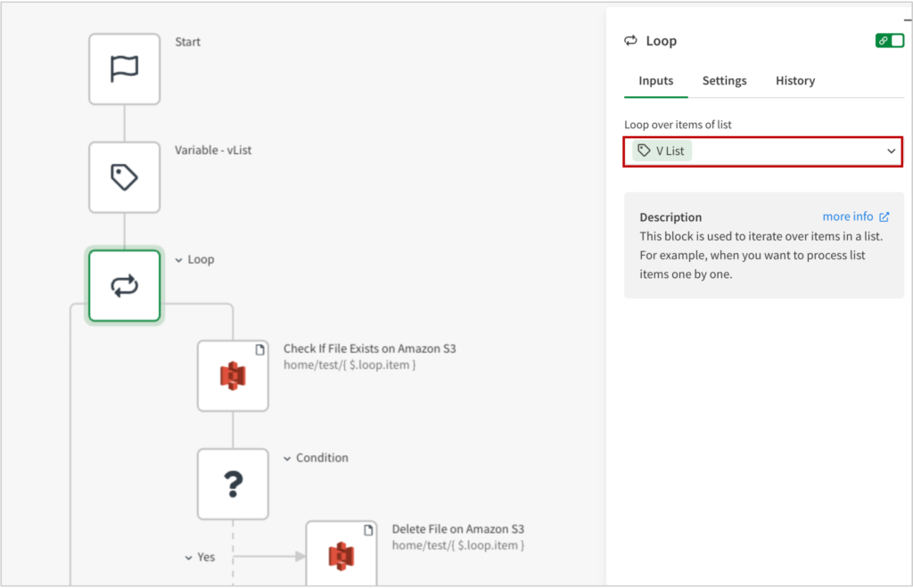913x588 pixels.
Task: Click the loop icon in panel header
Action: tap(631, 41)
